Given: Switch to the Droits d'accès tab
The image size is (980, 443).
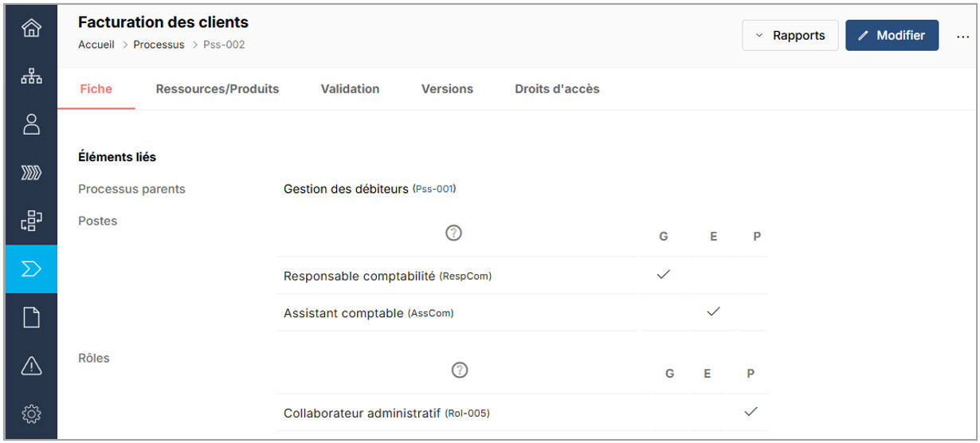Looking at the screenshot, I should tap(557, 89).
